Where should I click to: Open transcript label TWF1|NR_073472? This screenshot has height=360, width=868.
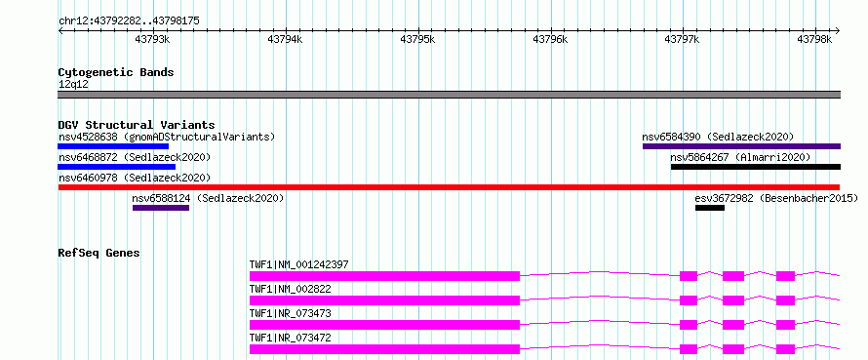click(x=291, y=338)
